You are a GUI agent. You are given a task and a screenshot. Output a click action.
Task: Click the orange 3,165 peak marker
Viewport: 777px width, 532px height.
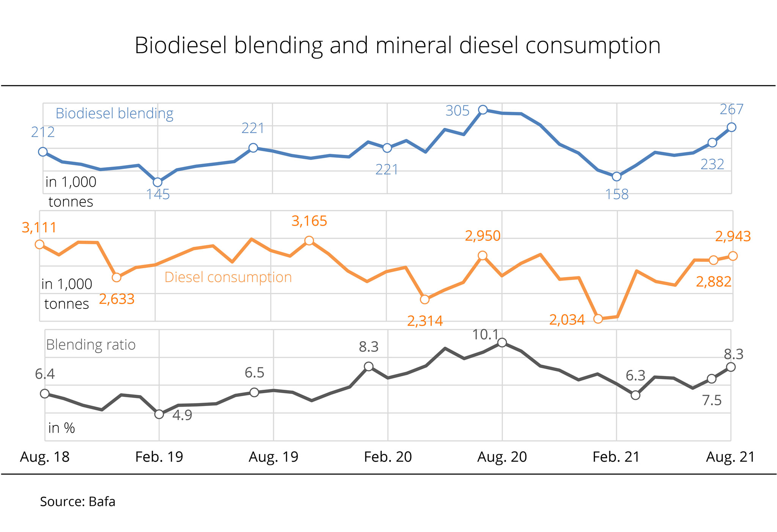pos(309,241)
